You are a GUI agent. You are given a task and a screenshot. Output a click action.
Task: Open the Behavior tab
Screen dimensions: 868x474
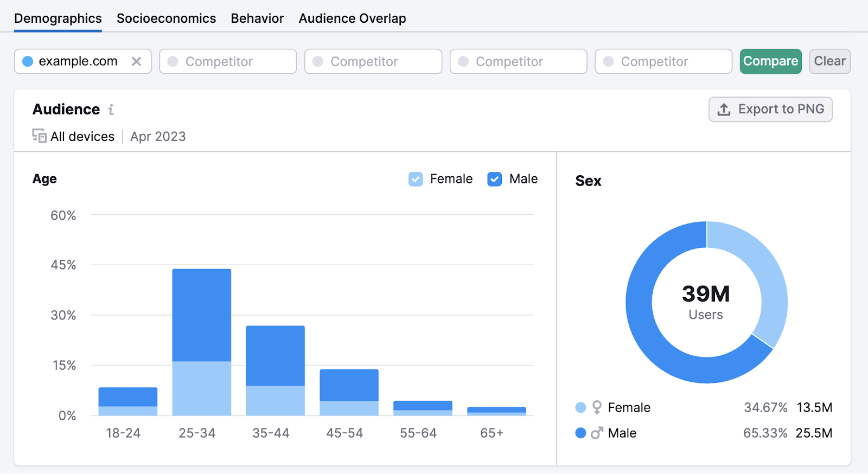click(257, 18)
